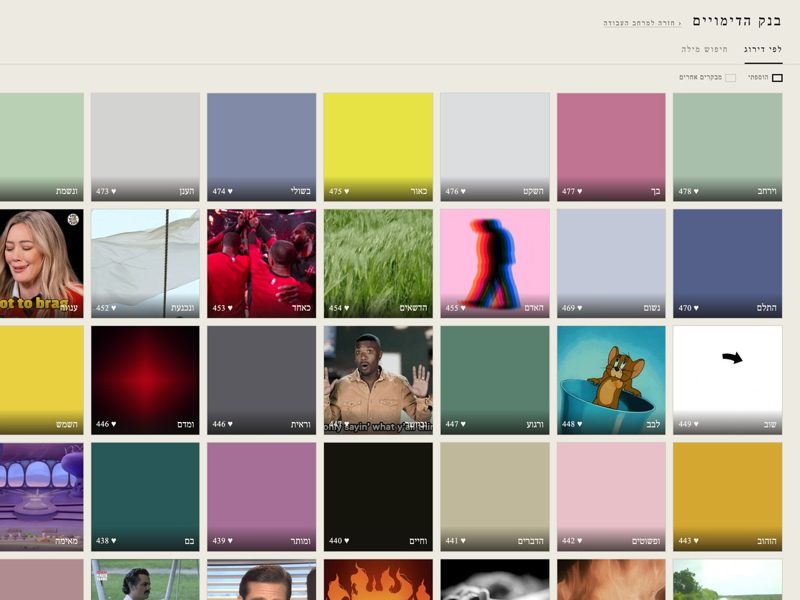Toggle the הוספתי checkbox
The image size is (800, 600).
click(777, 78)
